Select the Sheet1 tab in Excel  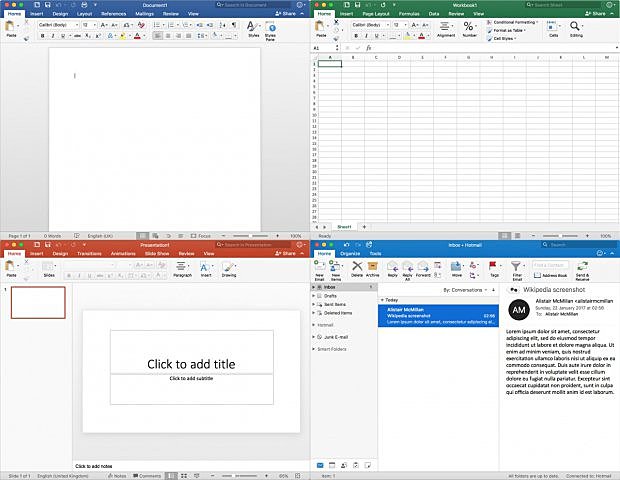344,227
